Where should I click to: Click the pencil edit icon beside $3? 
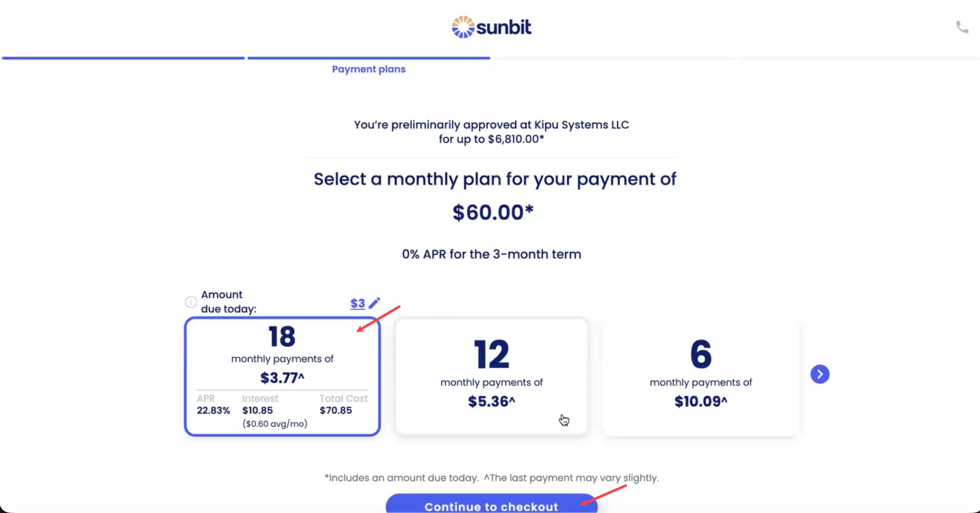[374, 303]
